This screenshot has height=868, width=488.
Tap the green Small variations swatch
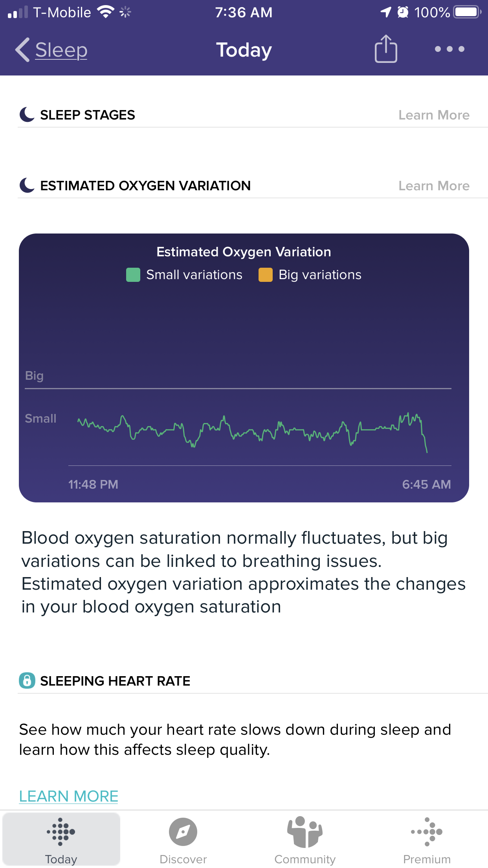(133, 275)
